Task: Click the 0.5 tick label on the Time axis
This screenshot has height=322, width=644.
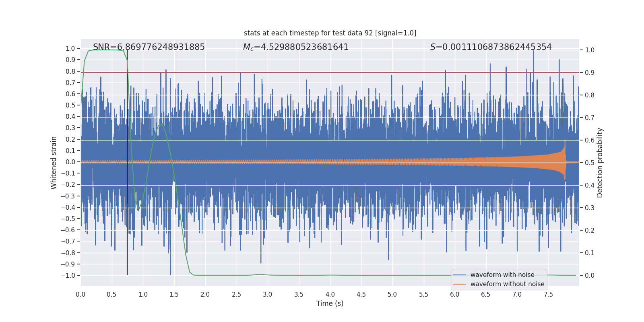Action: [111, 294]
